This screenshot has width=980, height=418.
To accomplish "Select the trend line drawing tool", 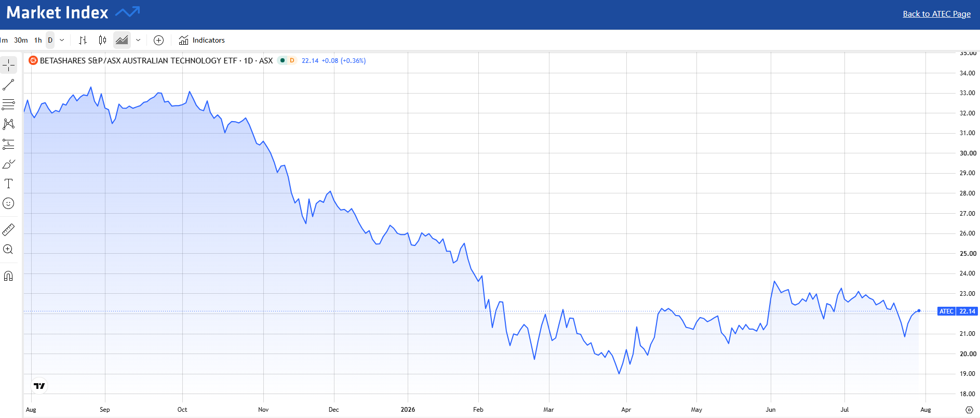I will (x=9, y=85).
